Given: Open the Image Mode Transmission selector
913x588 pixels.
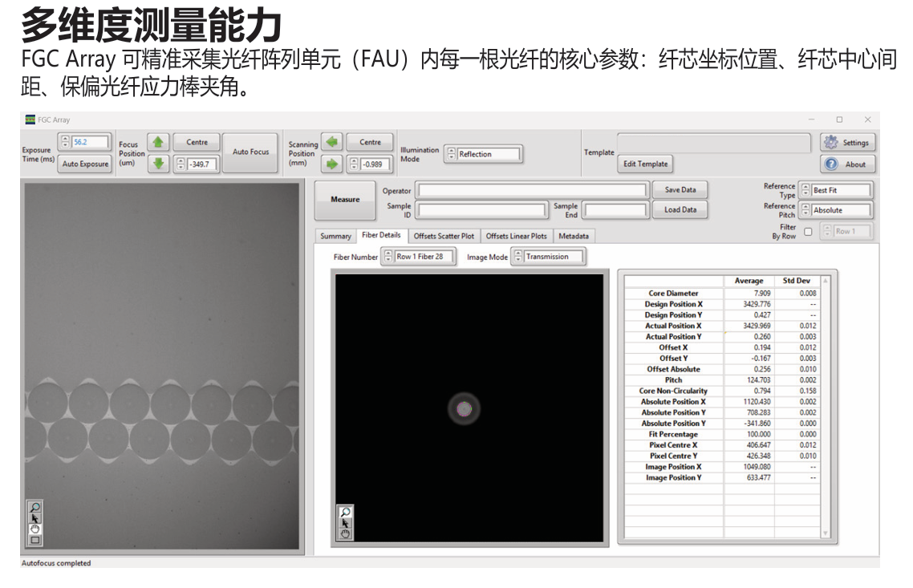Looking at the screenshot, I should click(549, 257).
